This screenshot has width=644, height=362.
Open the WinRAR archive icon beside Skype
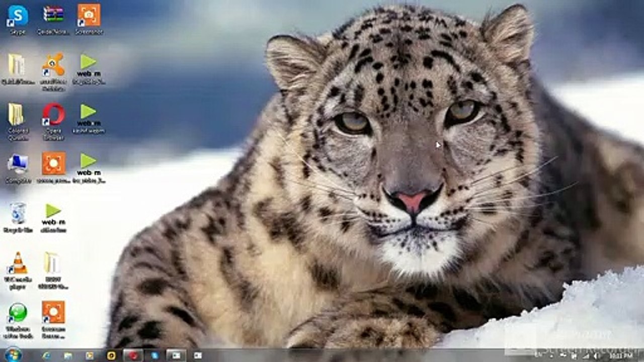pyautogui.click(x=53, y=19)
